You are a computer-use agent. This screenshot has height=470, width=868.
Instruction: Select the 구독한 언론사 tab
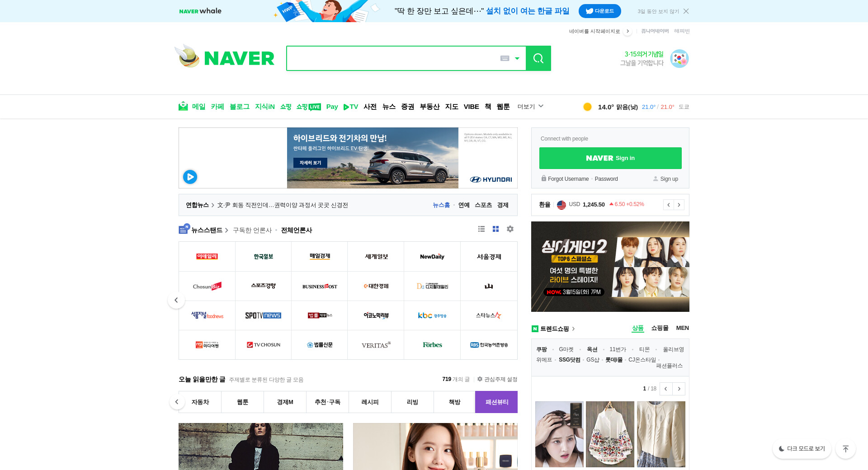252,230
